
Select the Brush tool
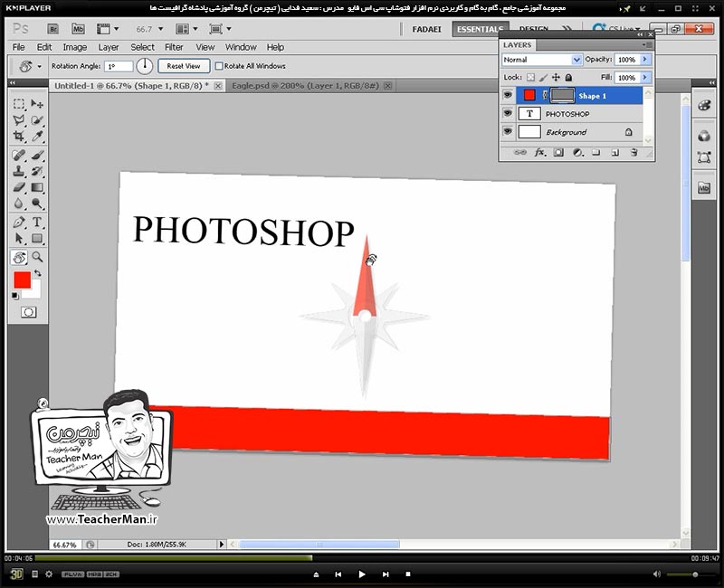tap(37, 155)
